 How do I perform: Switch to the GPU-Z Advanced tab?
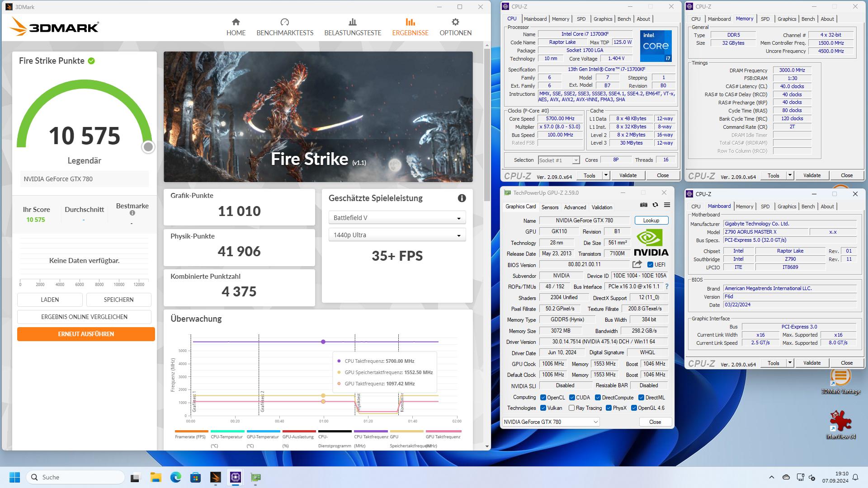pyautogui.click(x=575, y=207)
